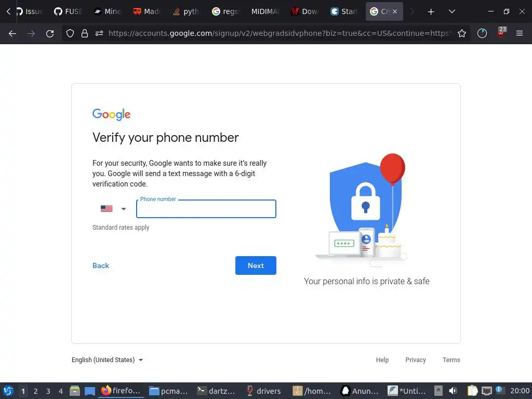Open the Help link
The width and height of the screenshot is (532, 399).
[x=382, y=360]
